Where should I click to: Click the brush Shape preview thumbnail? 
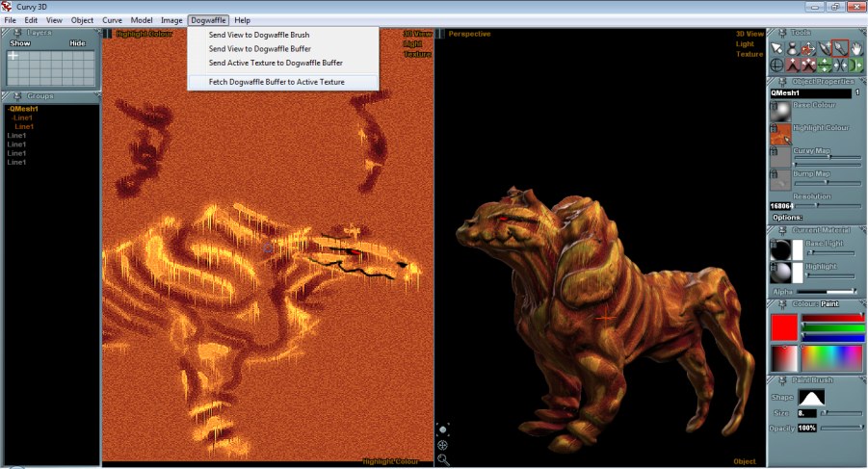(811, 397)
